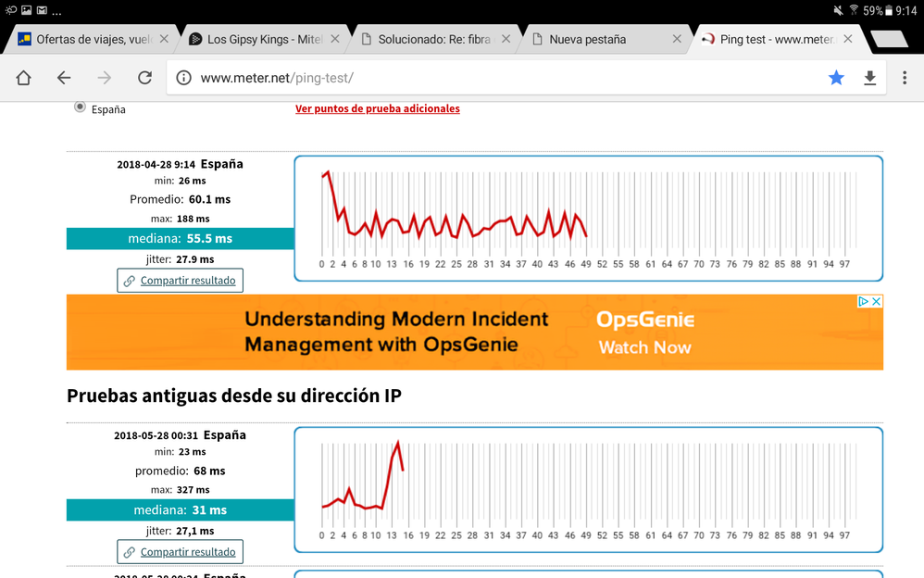View site info icon in address bar
The width and height of the screenshot is (924, 578).
tap(183, 78)
